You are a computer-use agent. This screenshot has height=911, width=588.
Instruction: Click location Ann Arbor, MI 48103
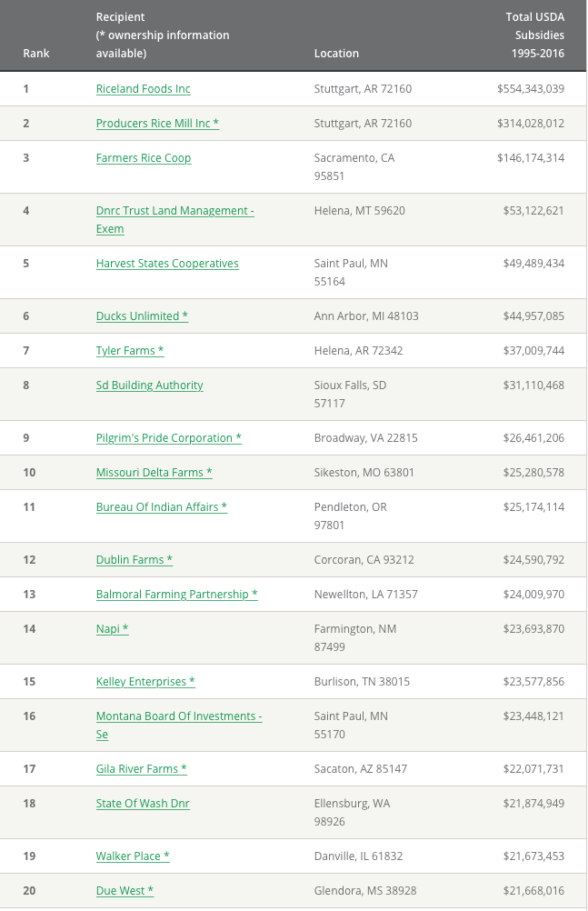(366, 316)
